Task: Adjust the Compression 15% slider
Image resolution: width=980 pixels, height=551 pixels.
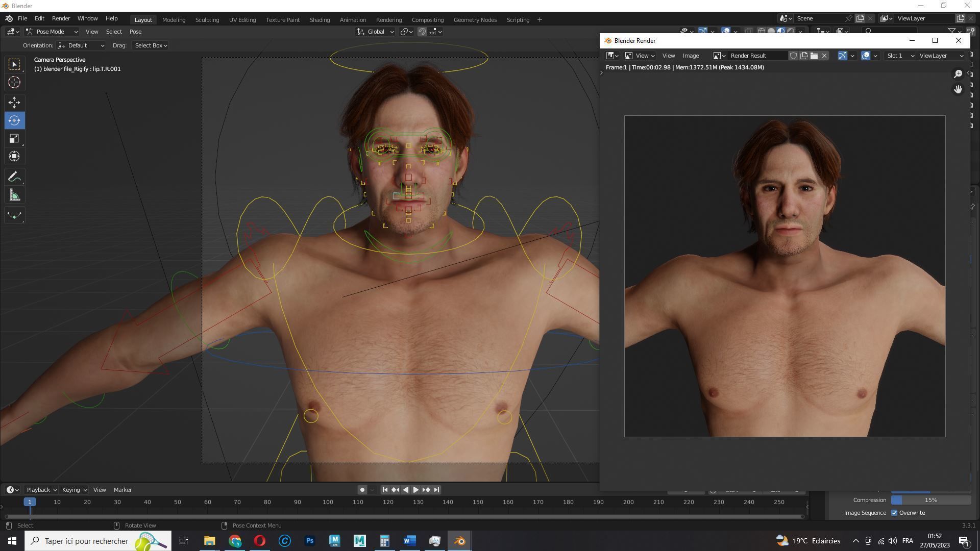Action: pos(931,500)
